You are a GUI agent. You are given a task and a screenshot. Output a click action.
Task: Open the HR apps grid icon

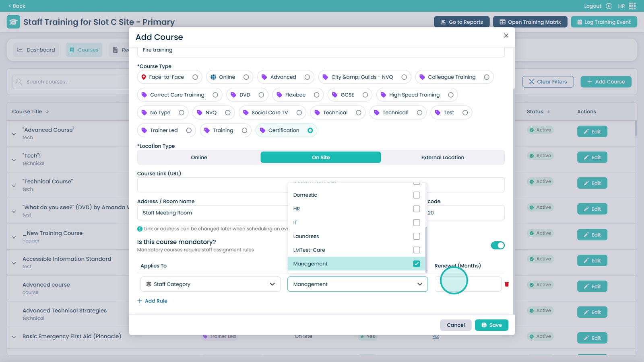click(x=632, y=6)
